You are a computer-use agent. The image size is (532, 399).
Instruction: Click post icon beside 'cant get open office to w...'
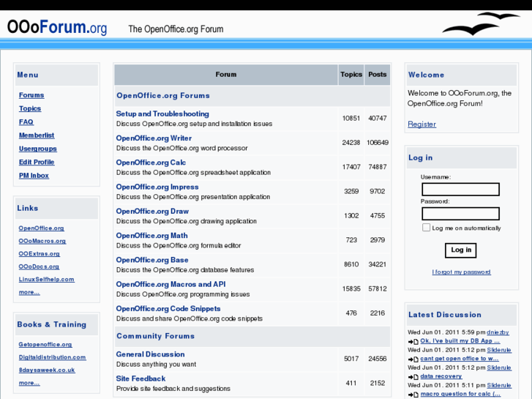coord(413,359)
